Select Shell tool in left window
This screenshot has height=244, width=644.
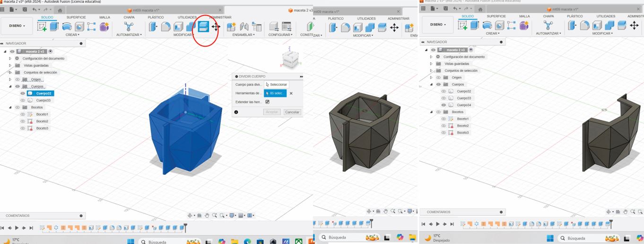tap(178, 27)
